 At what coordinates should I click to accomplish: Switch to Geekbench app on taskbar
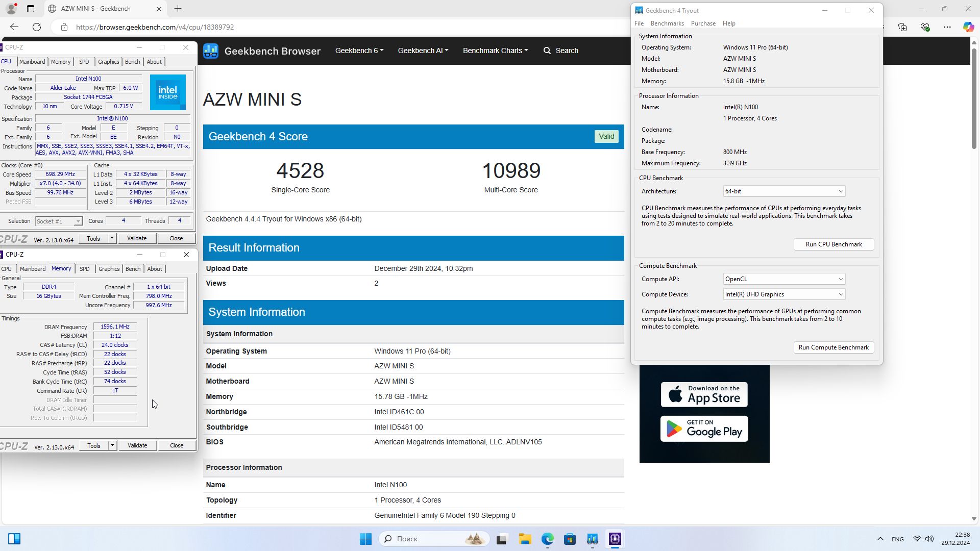coord(592,539)
